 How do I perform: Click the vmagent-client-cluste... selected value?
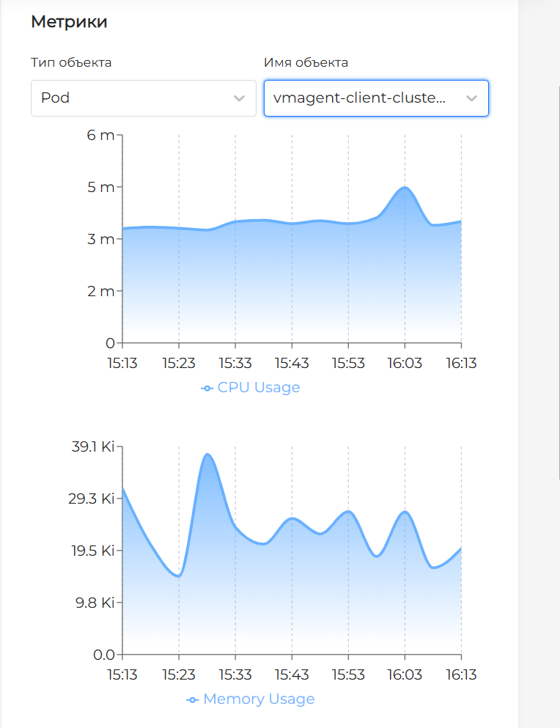[x=359, y=98]
